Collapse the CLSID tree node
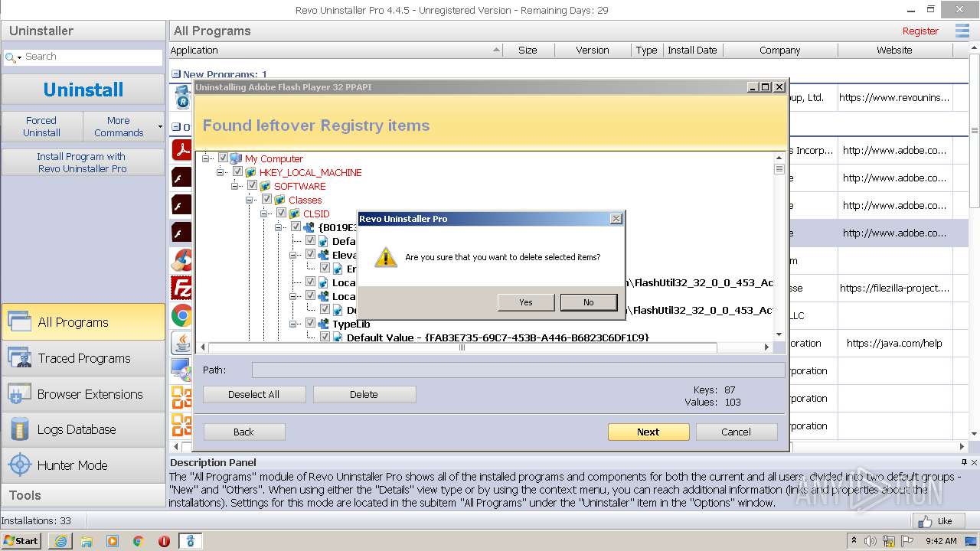 (264, 214)
